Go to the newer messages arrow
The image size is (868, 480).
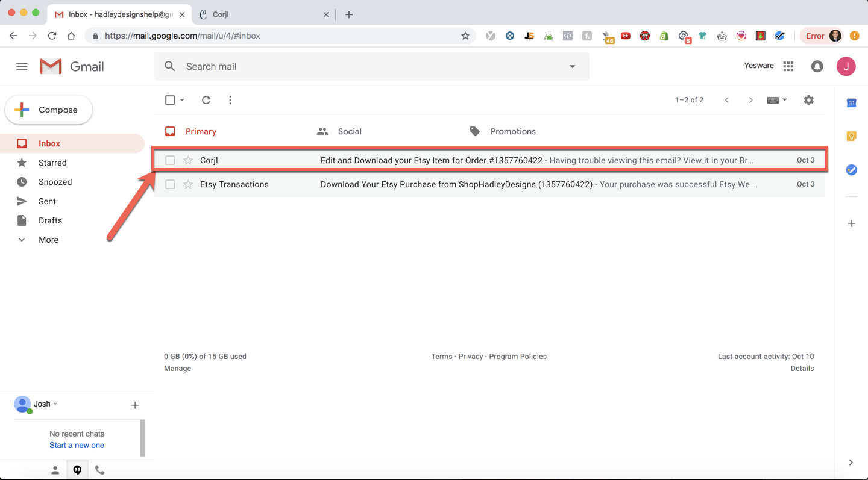727,100
